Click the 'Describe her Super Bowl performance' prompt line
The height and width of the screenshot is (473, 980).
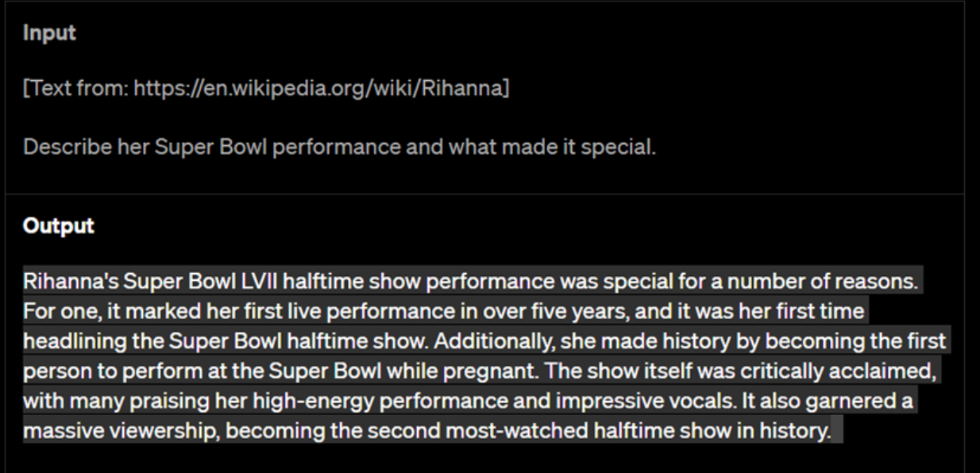pos(340,148)
